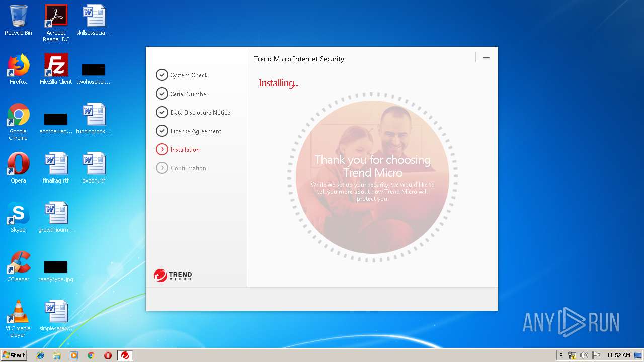Click the Show Desktop taskbar icon
This screenshot has height=362, width=644.
pos(638,355)
